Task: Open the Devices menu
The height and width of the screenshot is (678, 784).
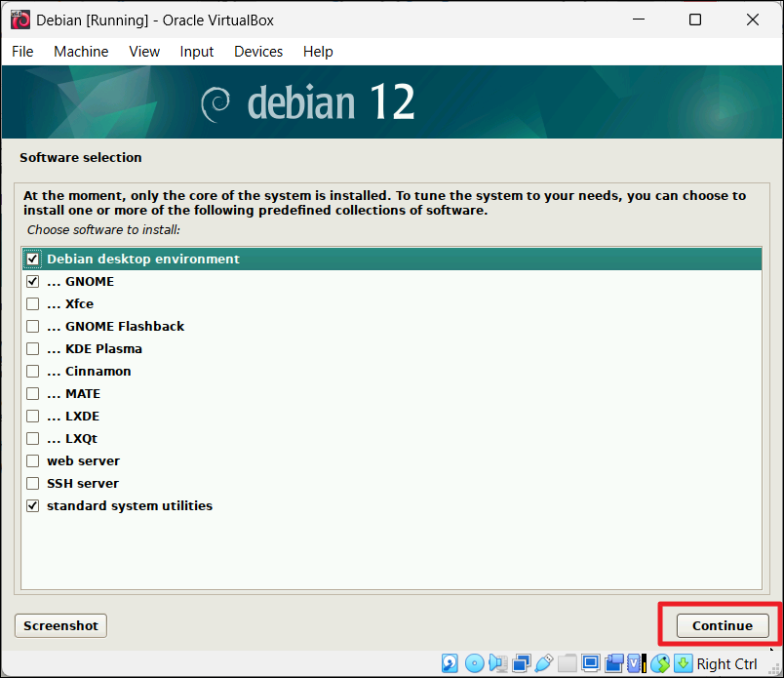Action: pyautogui.click(x=258, y=52)
